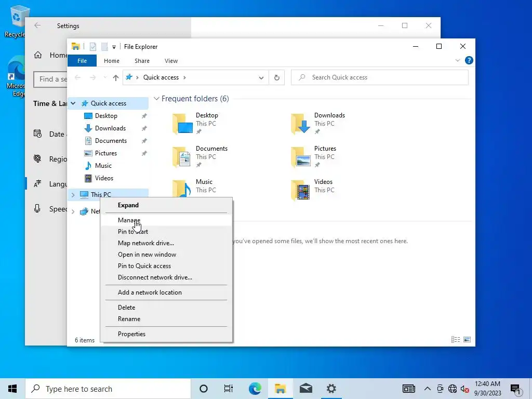Viewport: 532px width, 399px height.
Task: Expand the ribbon with the chevron
Action: (457, 60)
